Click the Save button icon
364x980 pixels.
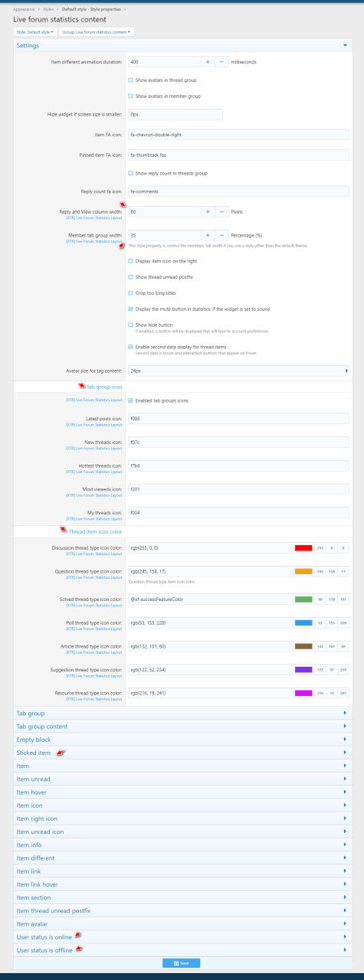point(176,962)
